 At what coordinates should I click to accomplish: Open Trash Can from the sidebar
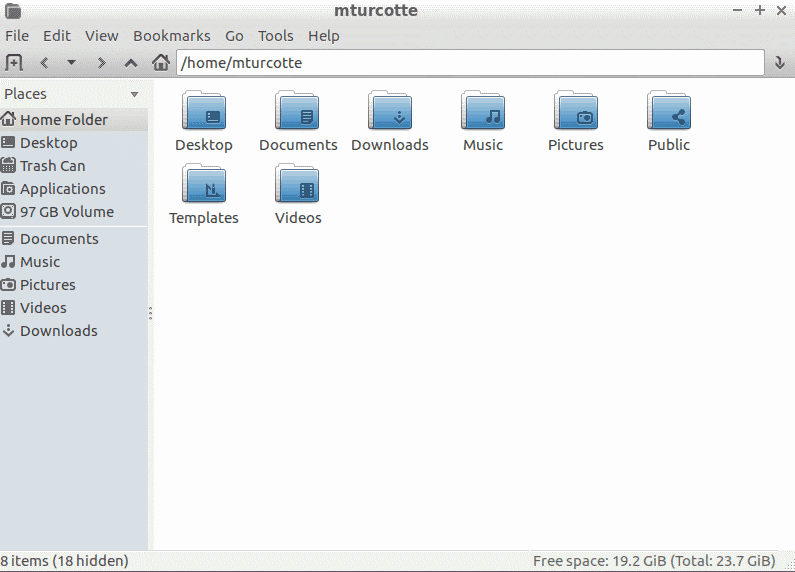pyautogui.click(x=74, y=166)
